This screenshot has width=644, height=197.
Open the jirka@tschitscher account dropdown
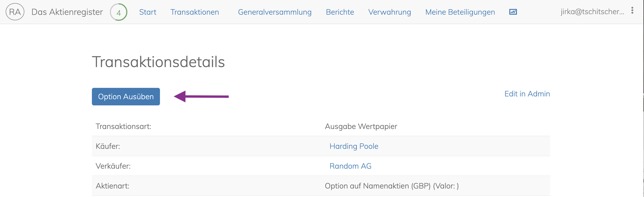click(592, 12)
